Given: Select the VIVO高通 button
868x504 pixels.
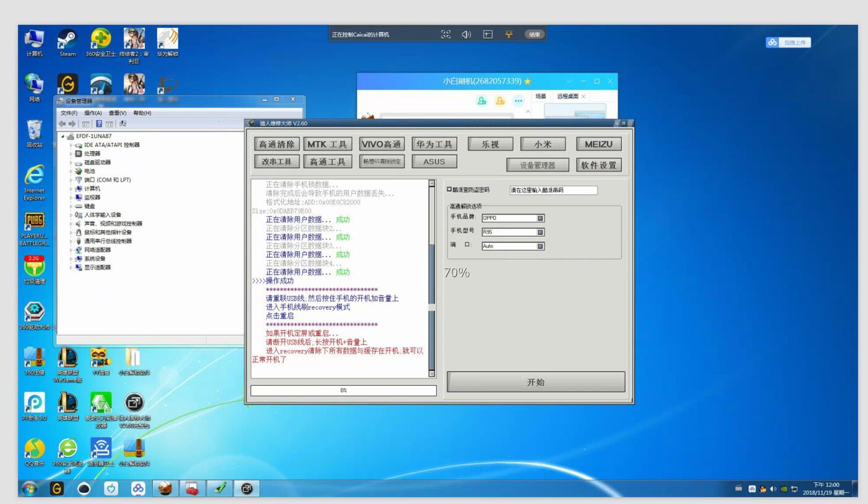Looking at the screenshot, I should (381, 144).
